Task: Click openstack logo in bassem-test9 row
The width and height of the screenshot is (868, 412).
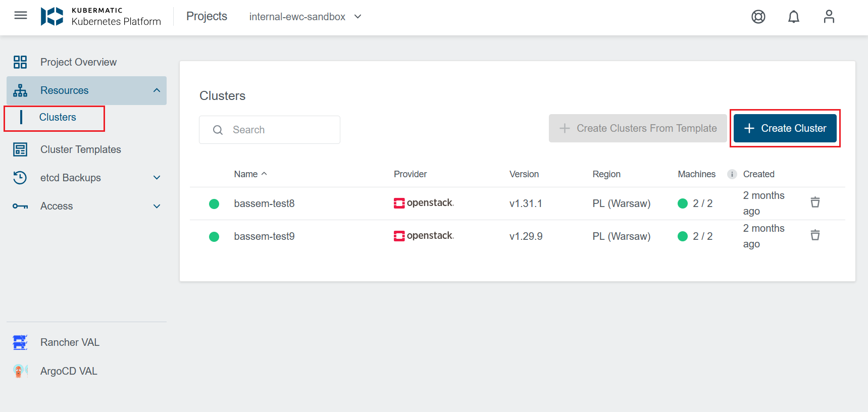Action: point(424,236)
